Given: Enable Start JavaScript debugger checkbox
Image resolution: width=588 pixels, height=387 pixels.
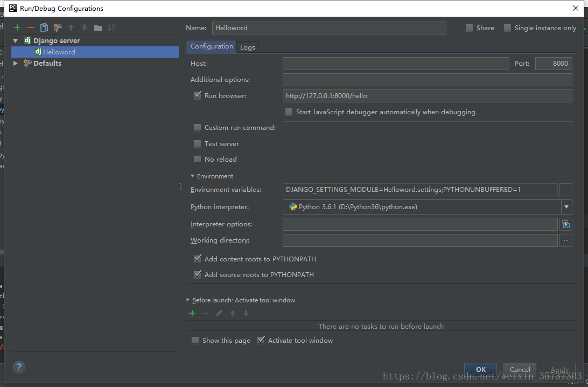Looking at the screenshot, I should tap(289, 112).
